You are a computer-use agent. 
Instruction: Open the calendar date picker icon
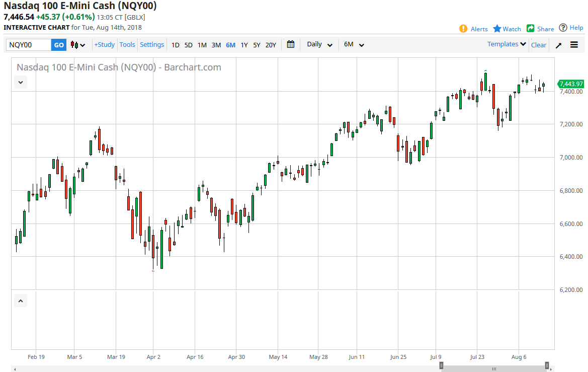[290, 44]
